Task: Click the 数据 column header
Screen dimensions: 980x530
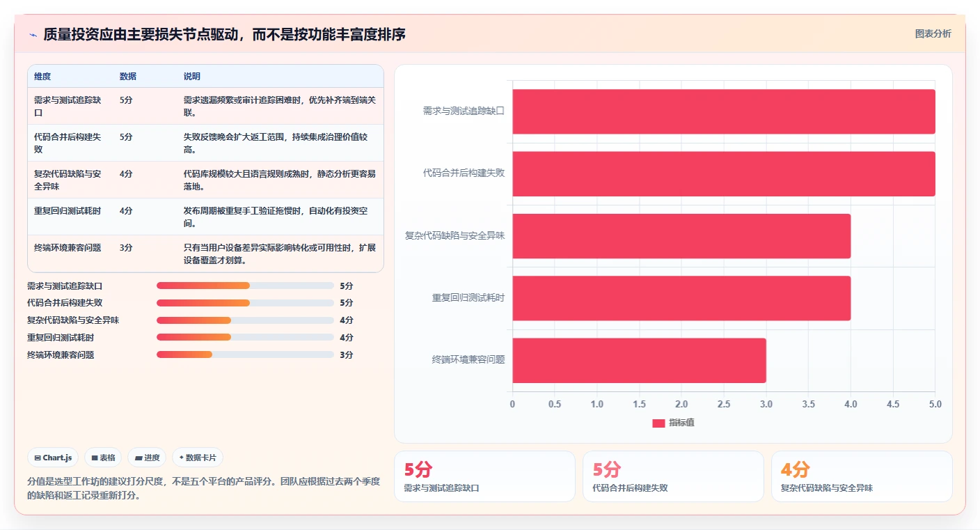Action: (128, 77)
